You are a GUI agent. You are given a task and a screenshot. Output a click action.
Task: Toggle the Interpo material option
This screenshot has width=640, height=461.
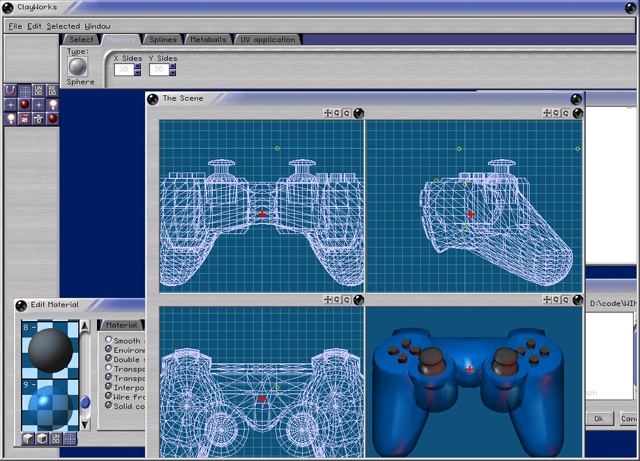109,386
